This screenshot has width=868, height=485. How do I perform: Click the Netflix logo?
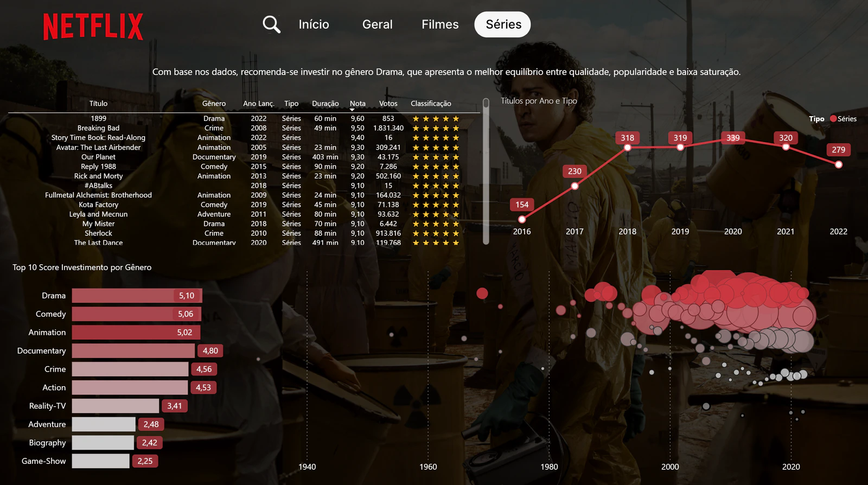tap(93, 27)
